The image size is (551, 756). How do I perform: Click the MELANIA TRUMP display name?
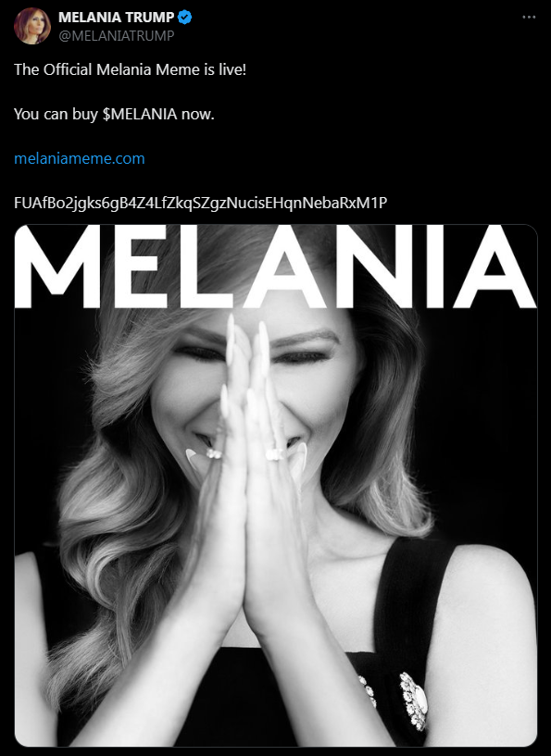tap(117, 18)
